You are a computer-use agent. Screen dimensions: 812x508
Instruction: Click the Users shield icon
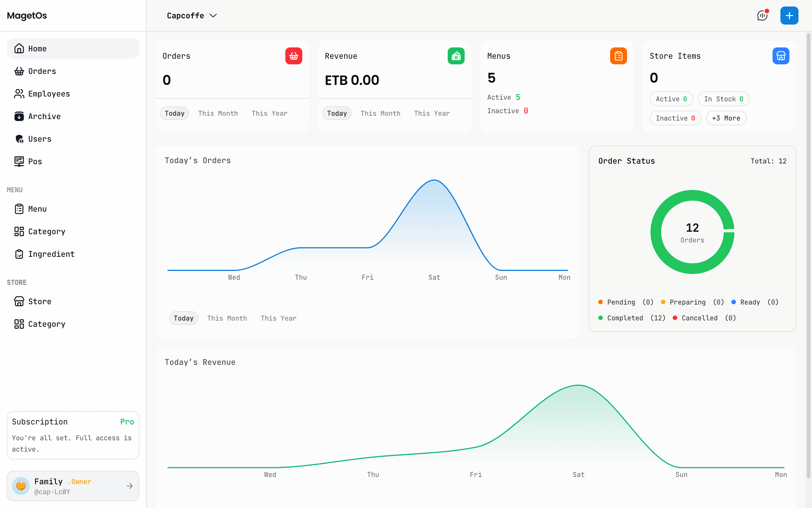19,139
